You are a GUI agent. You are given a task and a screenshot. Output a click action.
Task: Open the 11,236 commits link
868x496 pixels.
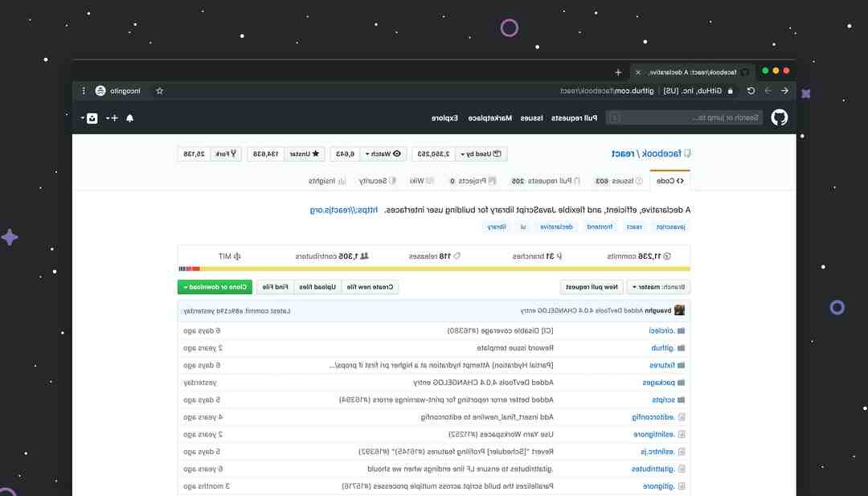coord(639,256)
